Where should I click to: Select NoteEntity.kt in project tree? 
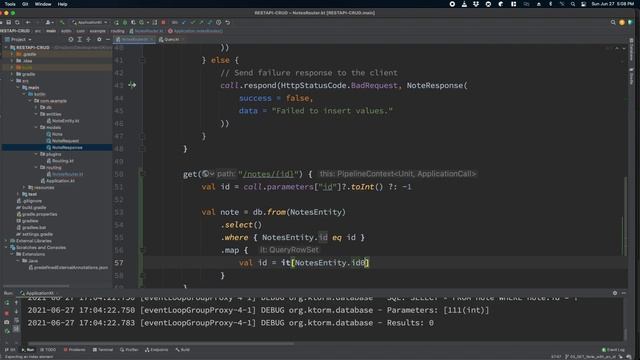tap(63, 121)
